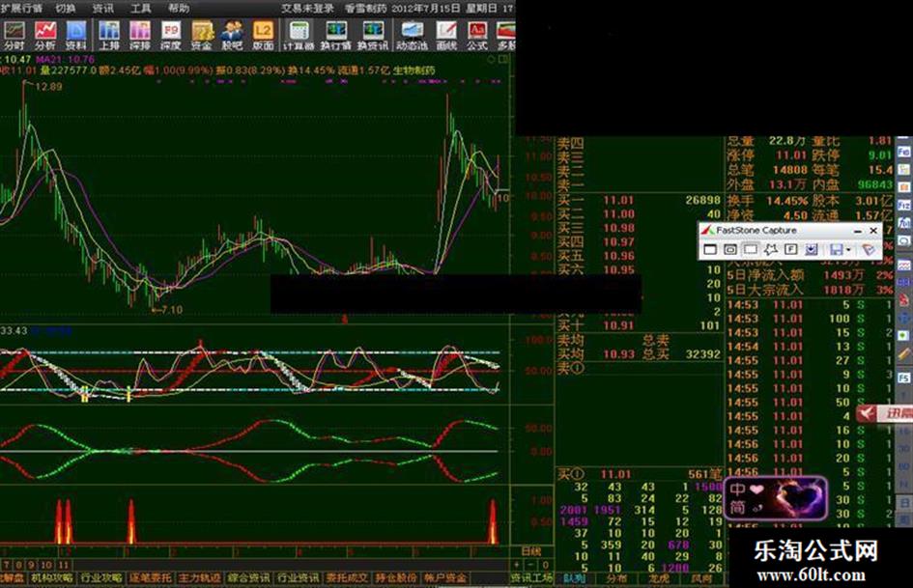
Task: Switch to the 综合资讯 bottom tab
Action: click(248, 578)
